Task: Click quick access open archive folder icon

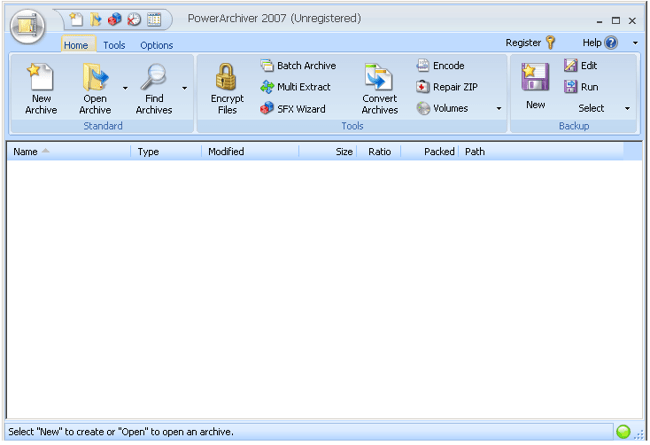Action: (95, 19)
